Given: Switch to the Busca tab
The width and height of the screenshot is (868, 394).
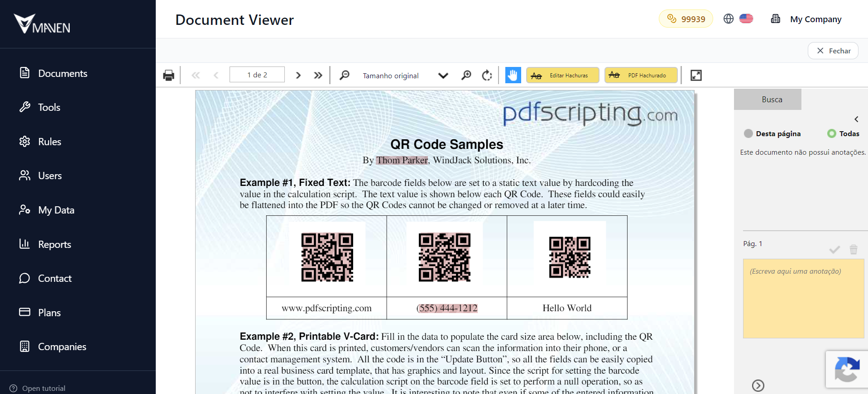Looking at the screenshot, I should pos(767,99).
